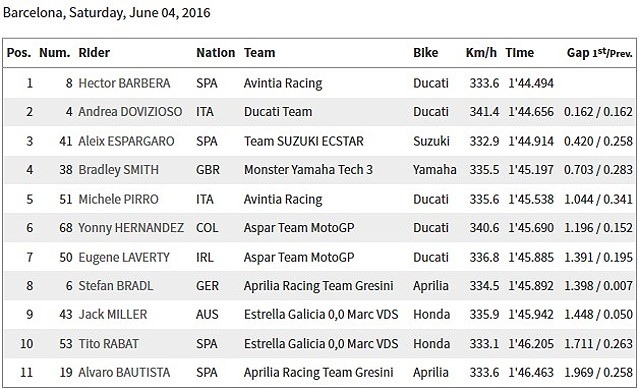Click the Team SUZUKI ECSTAR cell
The image size is (639, 390).
[x=304, y=141]
